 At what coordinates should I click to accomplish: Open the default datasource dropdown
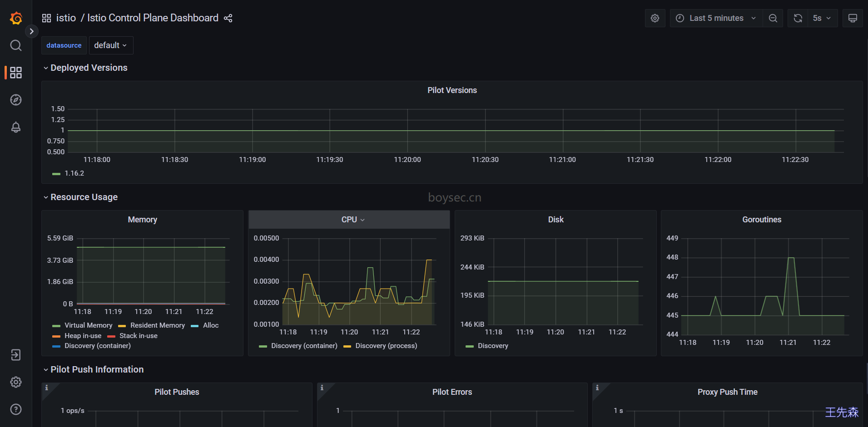click(111, 45)
